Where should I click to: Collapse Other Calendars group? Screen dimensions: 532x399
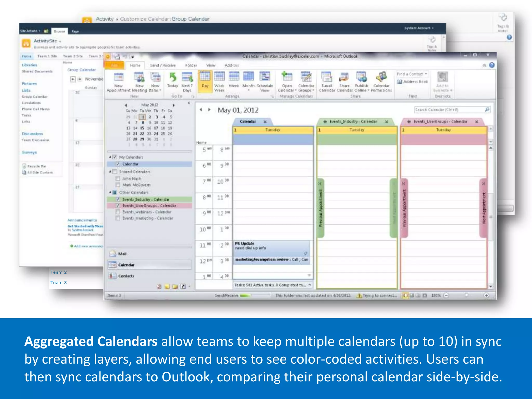(110, 192)
